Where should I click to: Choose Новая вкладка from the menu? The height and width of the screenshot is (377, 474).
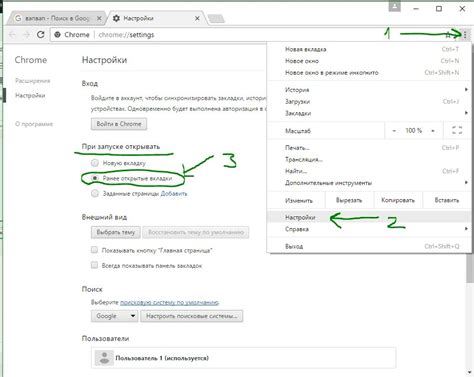click(369, 49)
